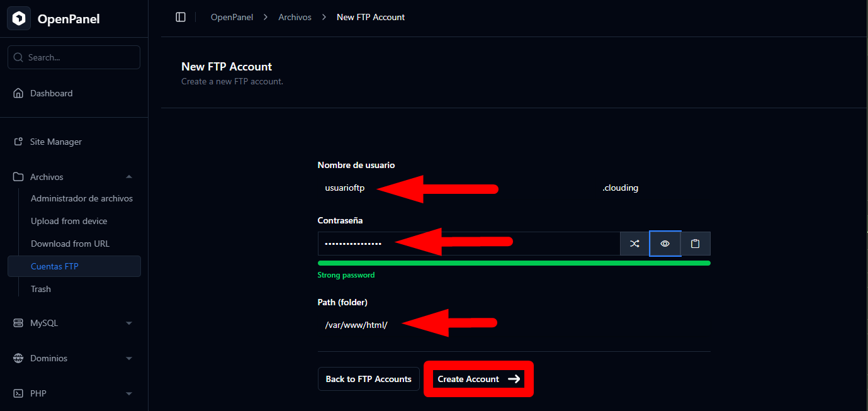Go Back to FTP Accounts

click(368, 379)
